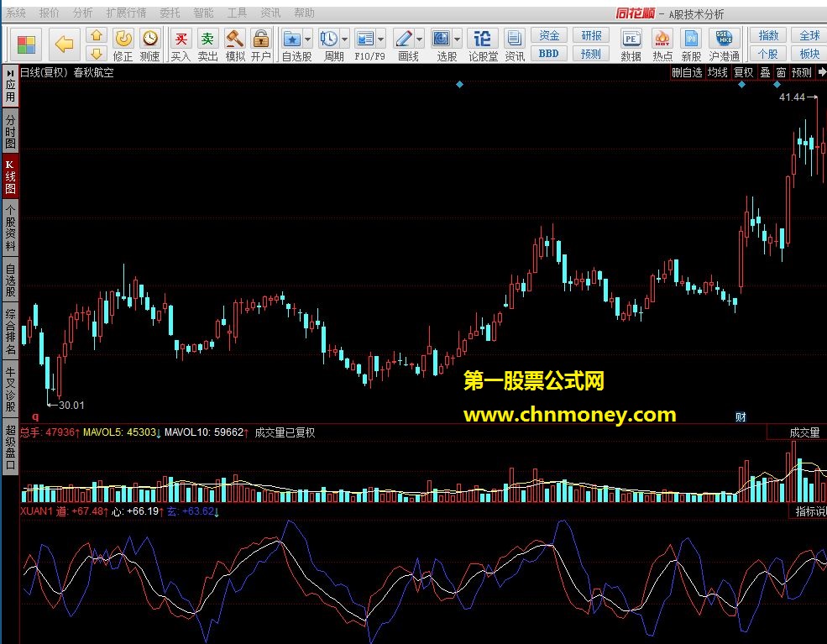The width and height of the screenshot is (827, 644).
Task: Click the 资金 button
Action: click(x=549, y=35)
